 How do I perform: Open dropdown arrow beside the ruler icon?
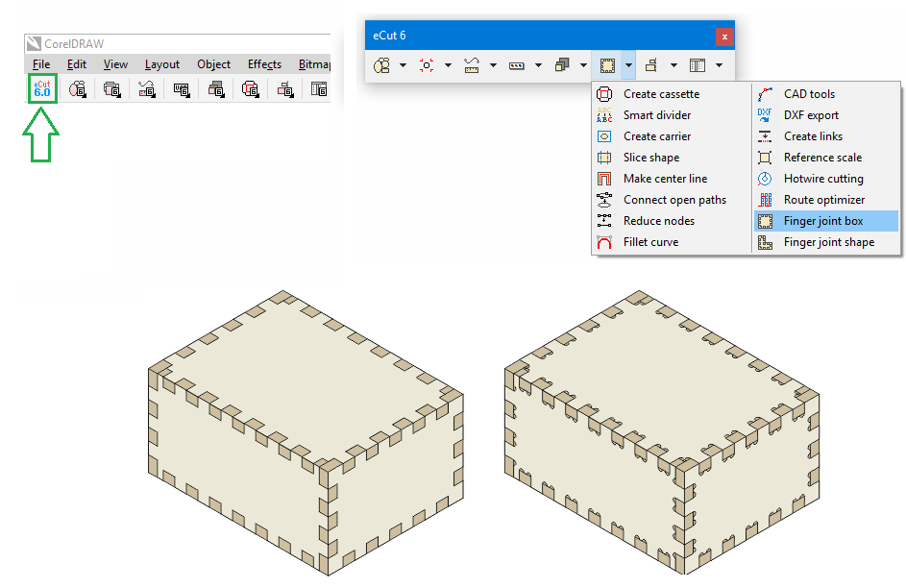point(493,66)
